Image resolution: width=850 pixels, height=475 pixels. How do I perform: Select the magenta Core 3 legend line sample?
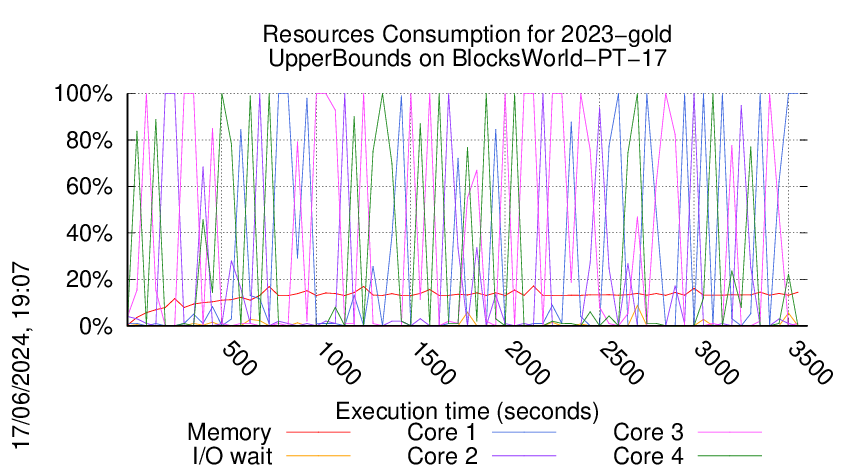tap(730, 432)
